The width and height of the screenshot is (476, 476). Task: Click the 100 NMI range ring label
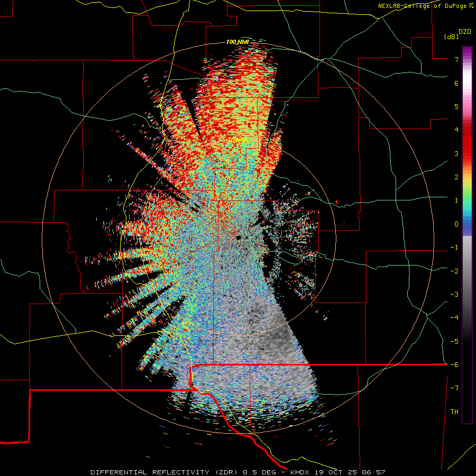point(237,42)
